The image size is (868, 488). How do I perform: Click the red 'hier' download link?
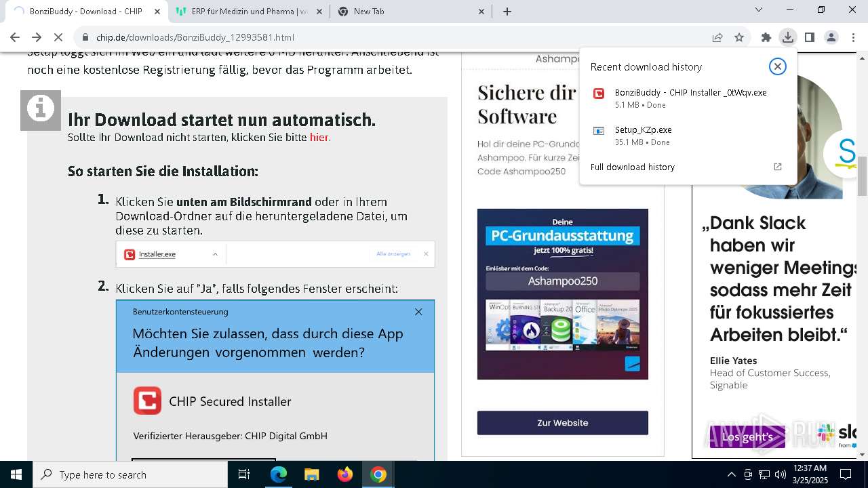point(319,137)
